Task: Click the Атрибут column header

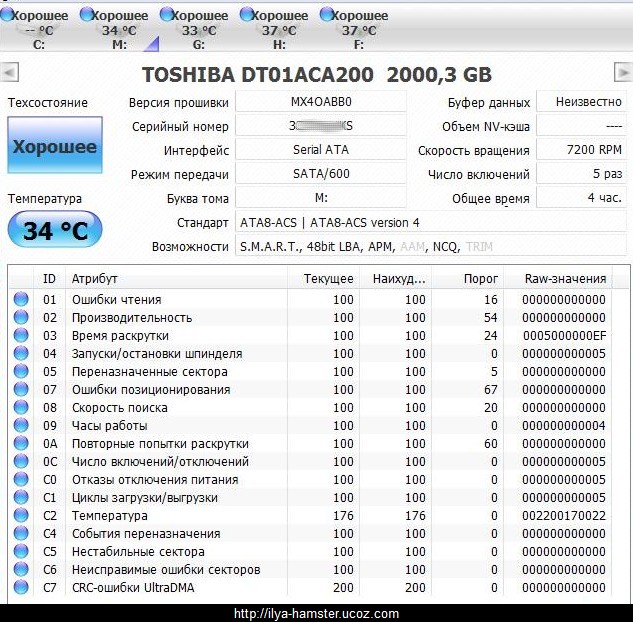Action: (x=176, y=279)
